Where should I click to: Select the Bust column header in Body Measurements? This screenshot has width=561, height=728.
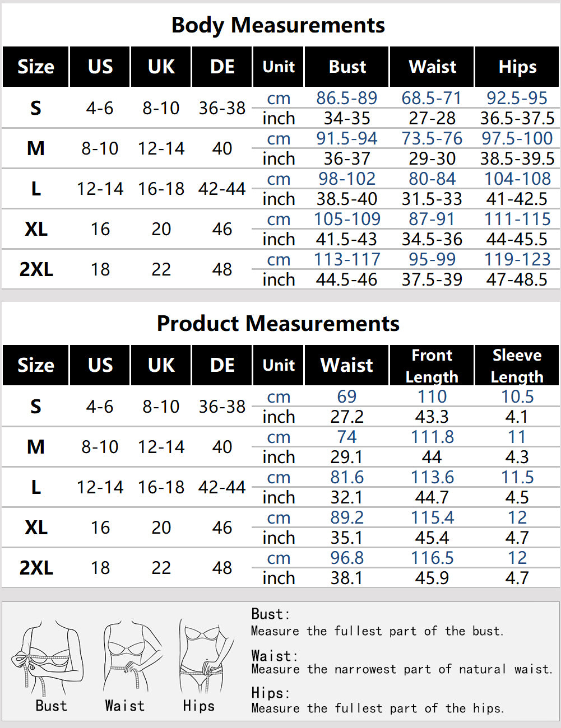pyautogui.click(x=347, y=67)
